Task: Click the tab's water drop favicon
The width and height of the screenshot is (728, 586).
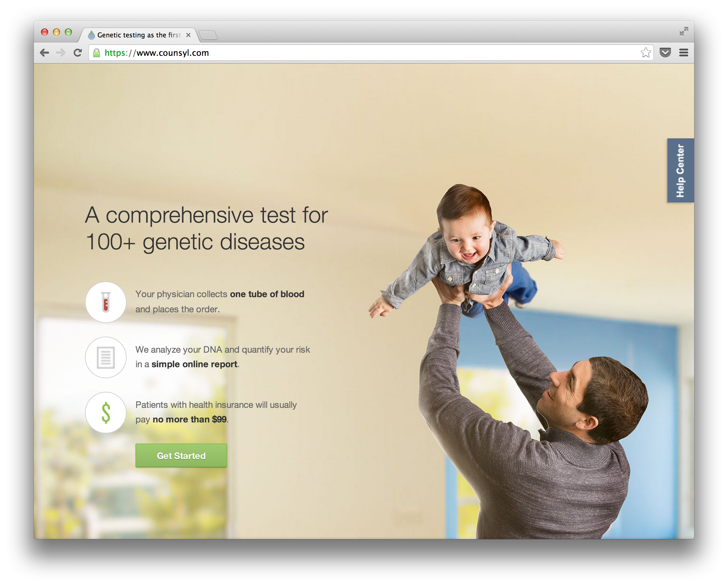Action: (91, 35)
